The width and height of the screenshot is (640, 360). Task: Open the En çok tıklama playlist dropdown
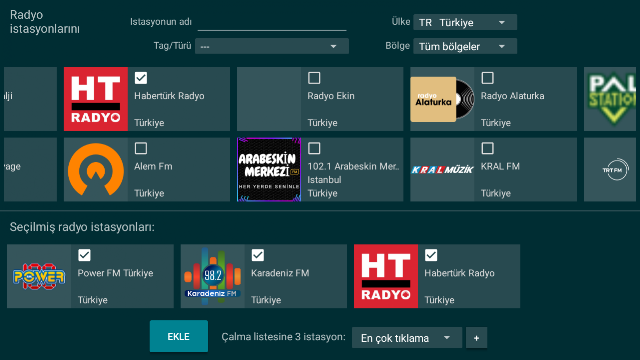click(x=407, y=338)
